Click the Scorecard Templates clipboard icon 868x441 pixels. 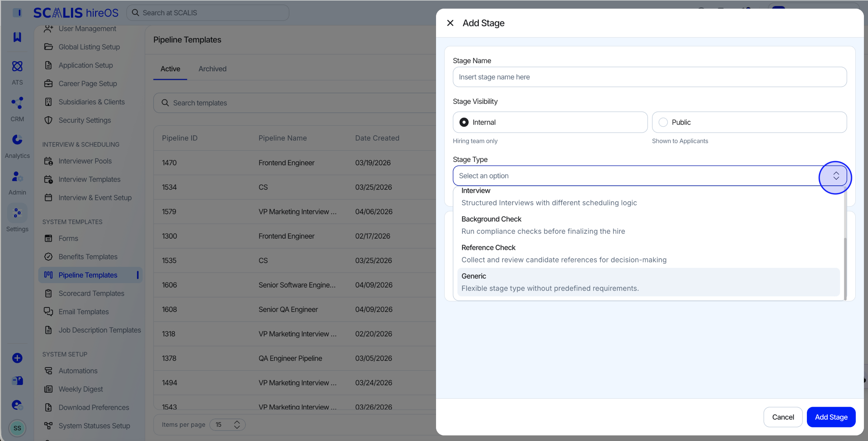click(x=49, y=293)
